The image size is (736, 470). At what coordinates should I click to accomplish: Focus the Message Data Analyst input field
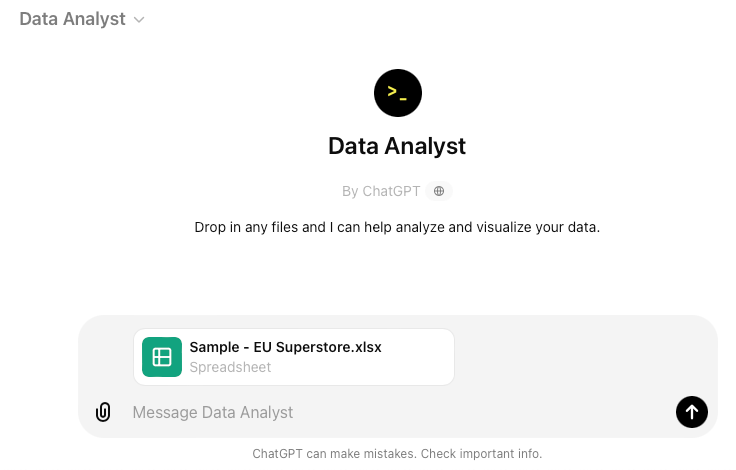399,412
